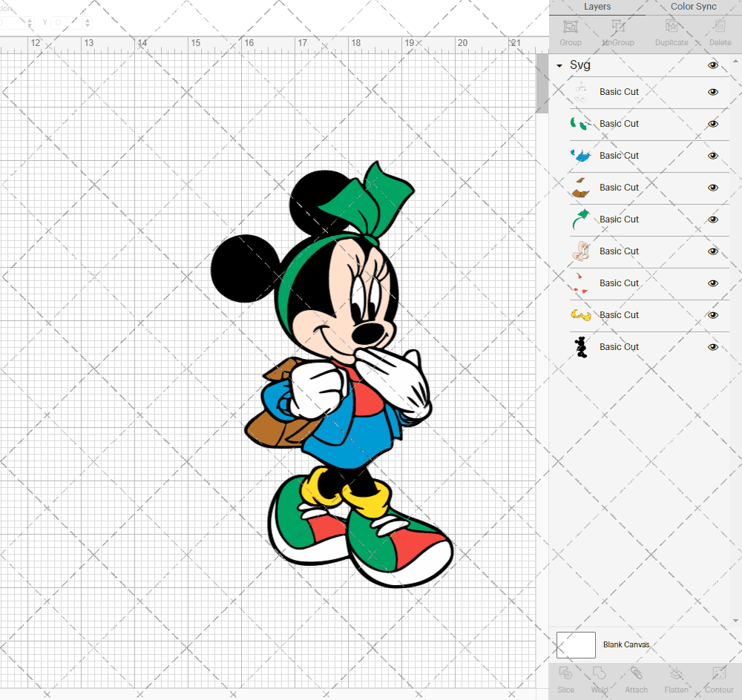Select the Flatten tool

coord(676,673)
